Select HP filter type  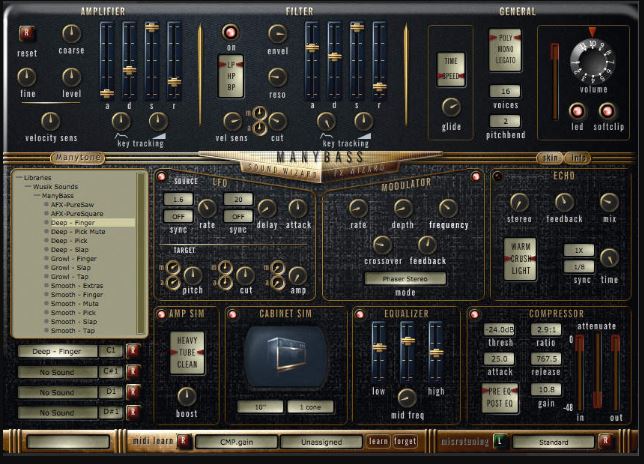tap(231, 76)
